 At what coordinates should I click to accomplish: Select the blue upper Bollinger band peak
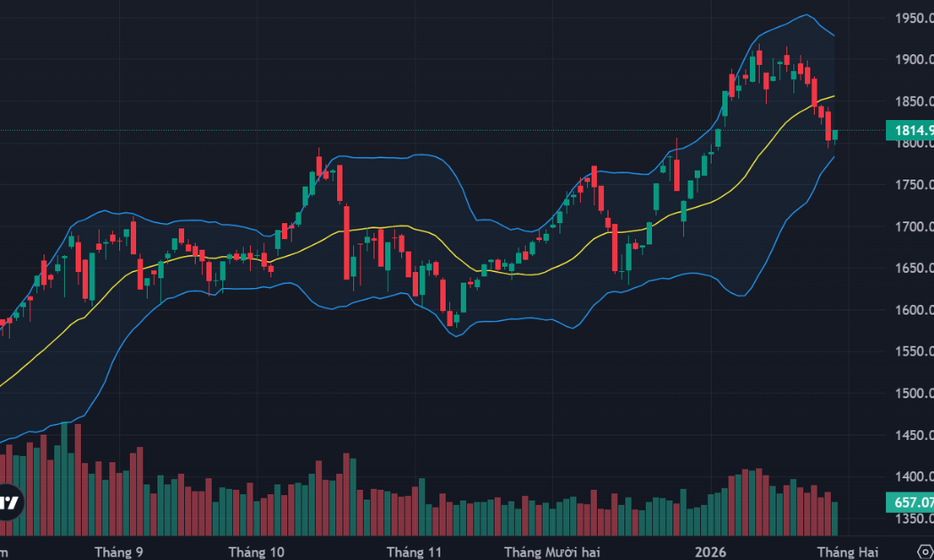tap(805, 15)
